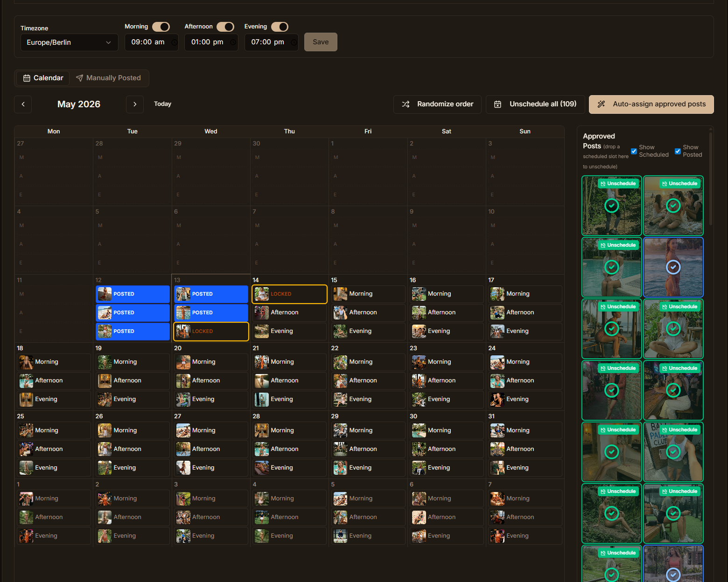The width and height of the screenshot is (728, 582).
Task: Open the clock picker in the 01:00 pm field
Action: pos(233,42)
